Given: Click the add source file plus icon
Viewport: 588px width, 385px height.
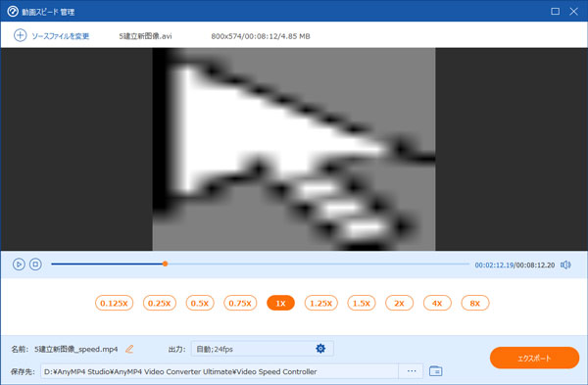Looking at the screenshot, I should point(20,35).
